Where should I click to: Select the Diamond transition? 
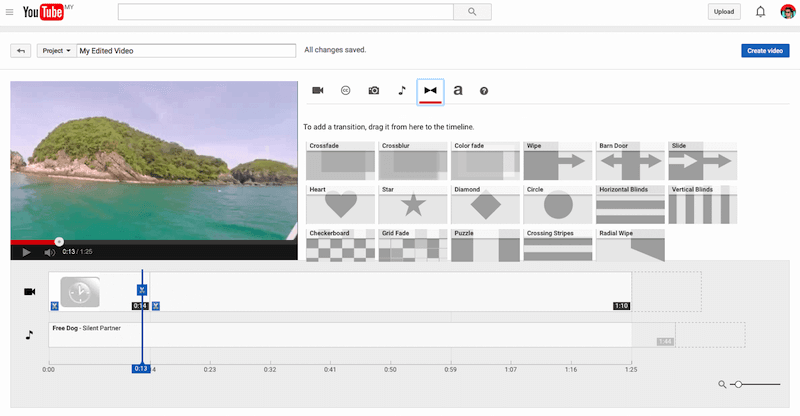tap(485, 204)
